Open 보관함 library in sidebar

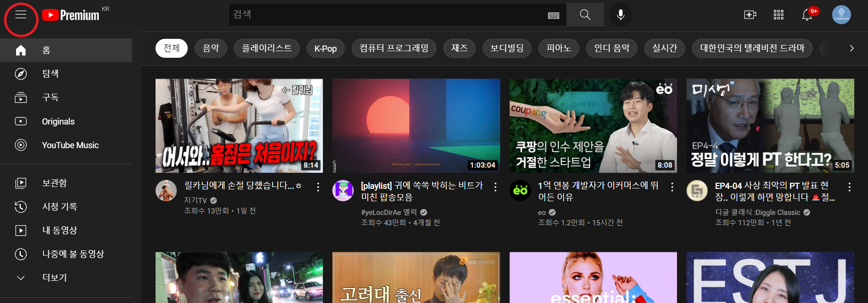click(66, 183)
